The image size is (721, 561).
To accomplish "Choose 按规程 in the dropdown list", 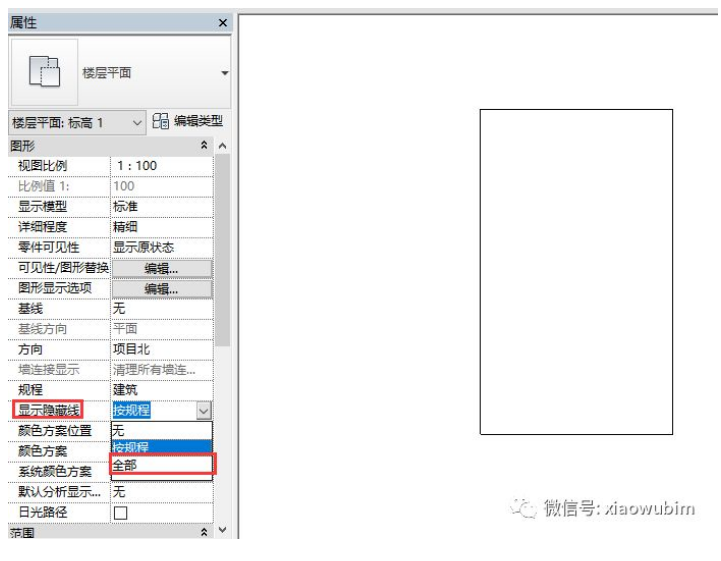I will [162, 447].
